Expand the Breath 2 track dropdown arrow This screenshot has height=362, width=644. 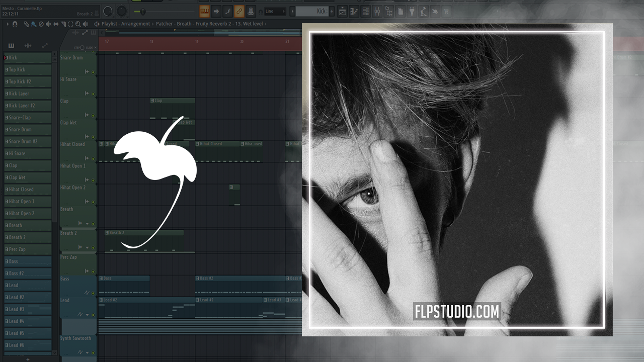87,247
